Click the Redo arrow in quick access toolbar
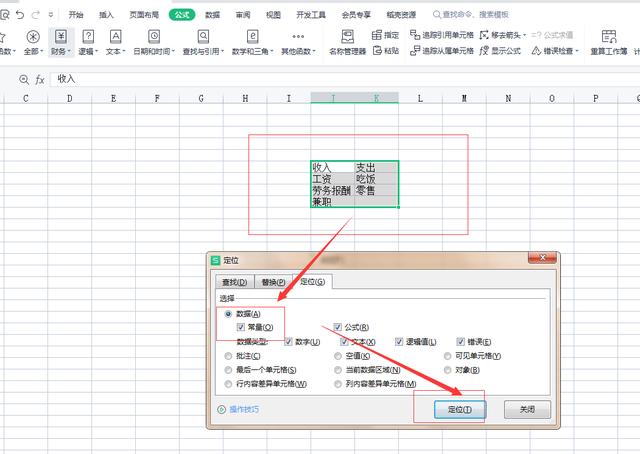Viewport: 640px width, 454px height. [x=36, y=15]
